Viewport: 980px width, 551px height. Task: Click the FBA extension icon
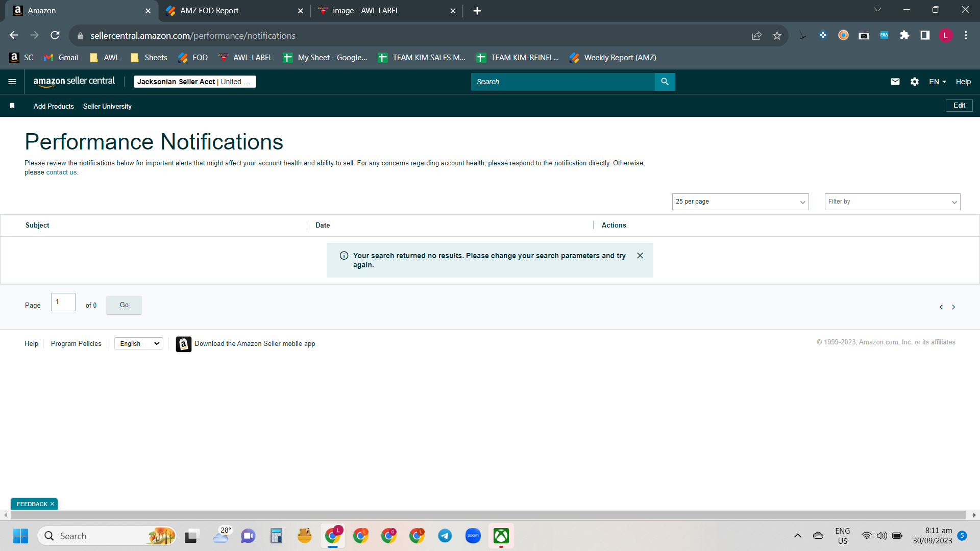point(884,35)
